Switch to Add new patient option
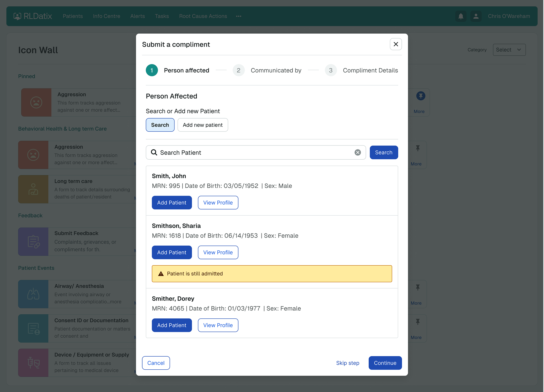 click(203, 125)
